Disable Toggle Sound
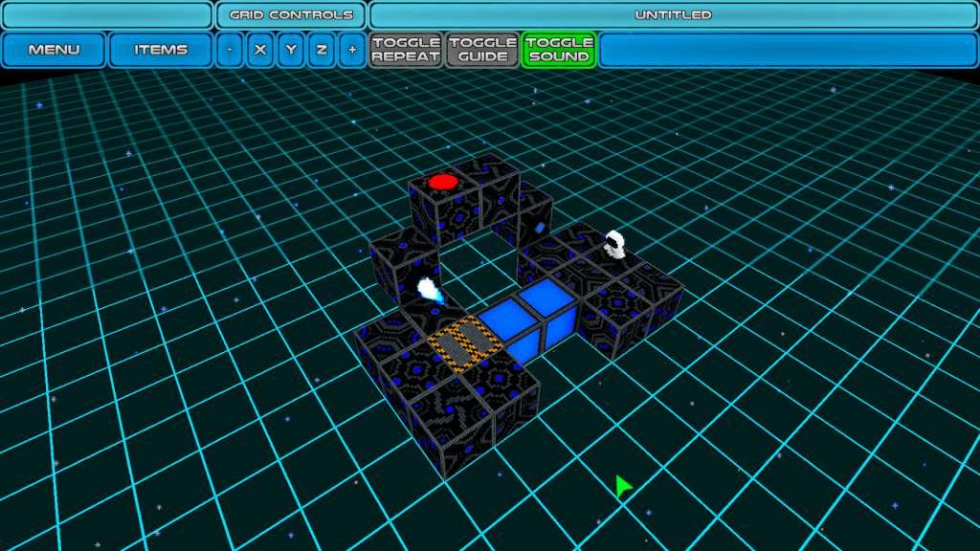 pos(560,49)
